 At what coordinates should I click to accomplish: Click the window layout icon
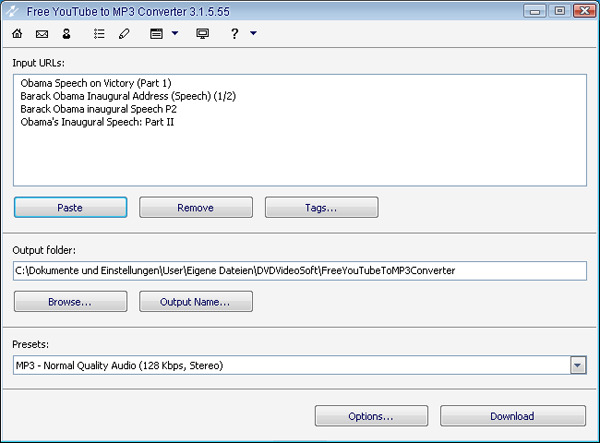[156, 34]
